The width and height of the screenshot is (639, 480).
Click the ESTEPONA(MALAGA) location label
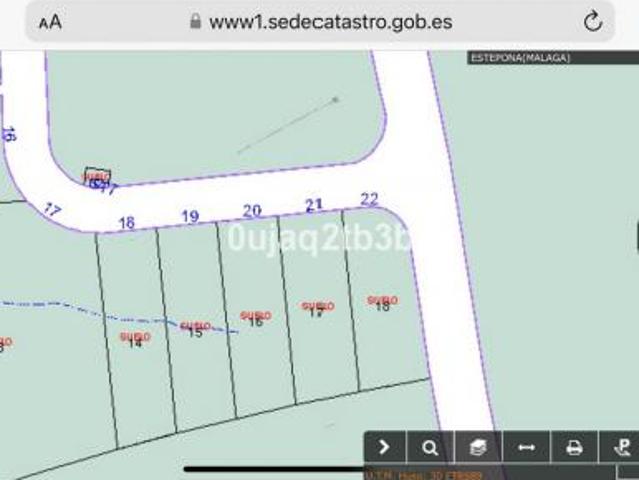pos(520,57)
